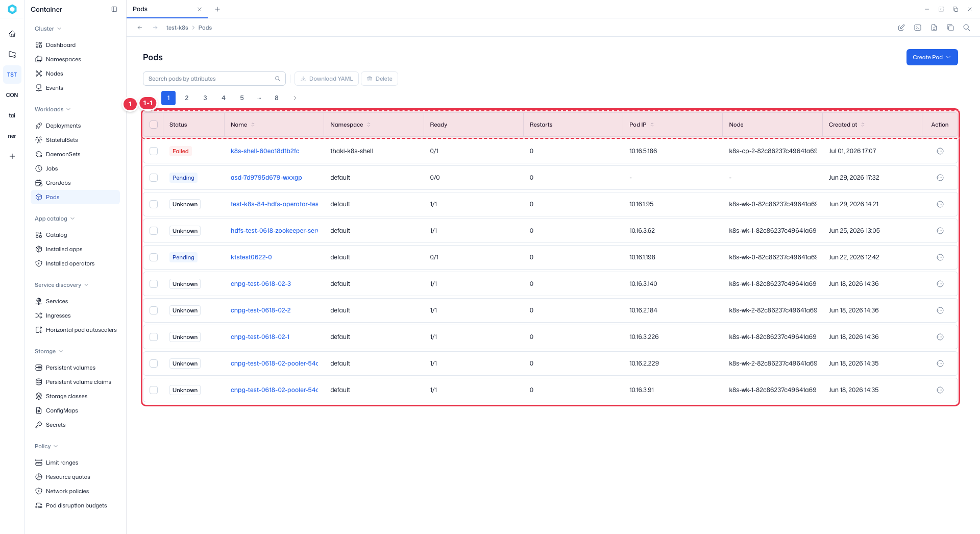Open Network policies in the sidebar
Image resolution: width=980 pixels, height=534 pixels.
75,491
